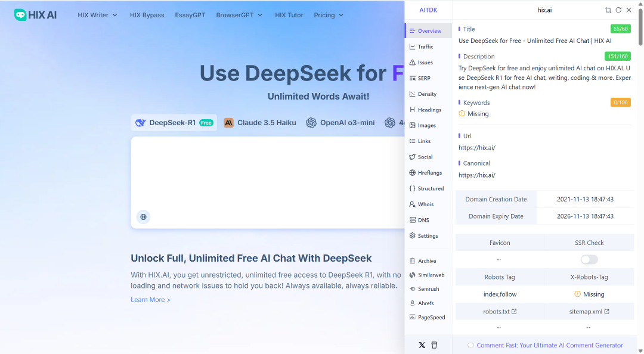The width and height of the screenshot is (644, 354).
Task: Open the sitemap.xml link
Action: pyautogui.click(x=589, y=312)
